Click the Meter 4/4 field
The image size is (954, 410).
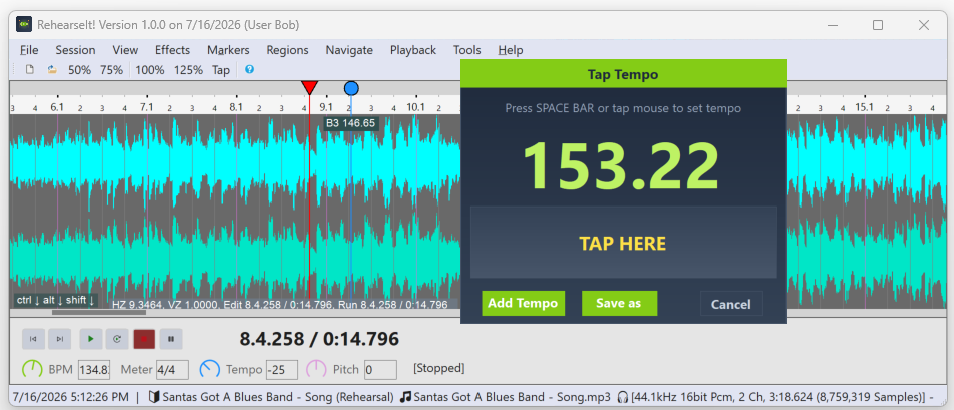click(x=172, y=370)
